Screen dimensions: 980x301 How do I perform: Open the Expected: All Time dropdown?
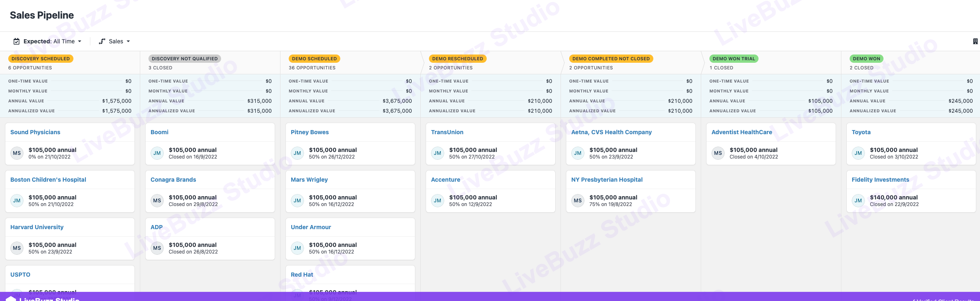coord(52,41)
